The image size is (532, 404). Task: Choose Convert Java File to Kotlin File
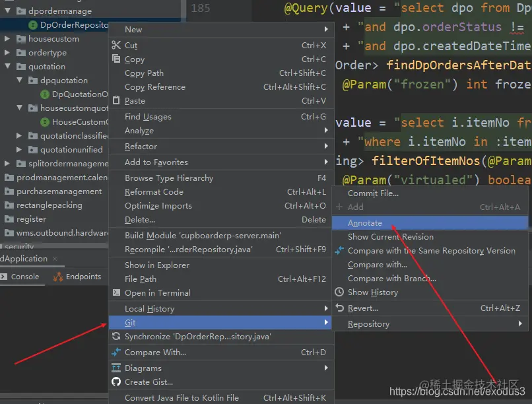[220, 397]
